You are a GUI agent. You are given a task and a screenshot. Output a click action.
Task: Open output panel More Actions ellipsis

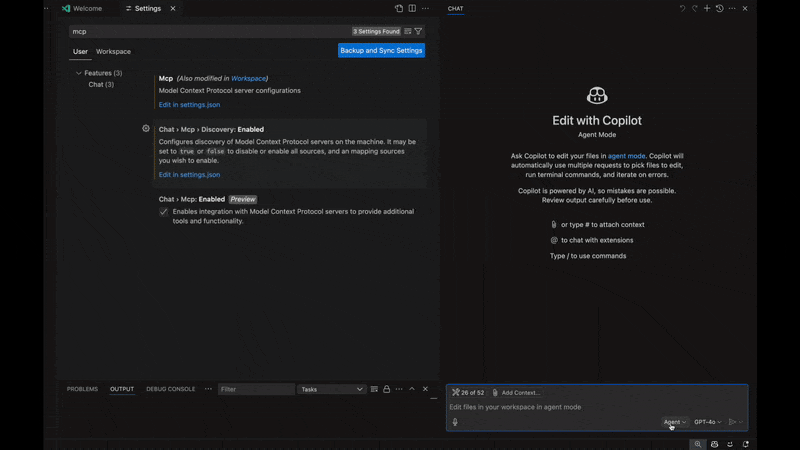pyautogui.click(x=399, y=389)
